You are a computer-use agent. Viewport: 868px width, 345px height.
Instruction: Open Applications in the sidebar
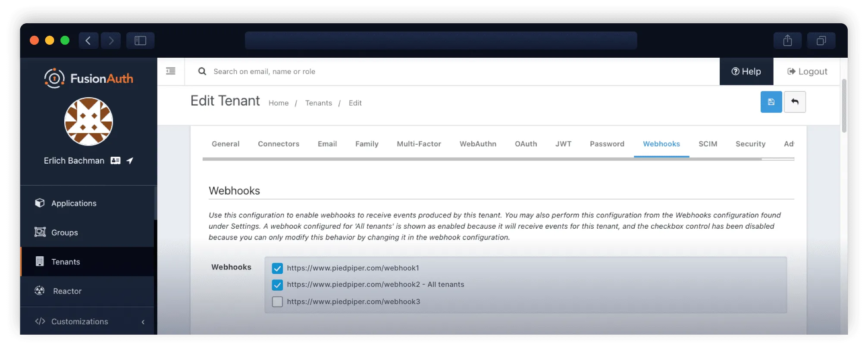click(x=87, y=203)
